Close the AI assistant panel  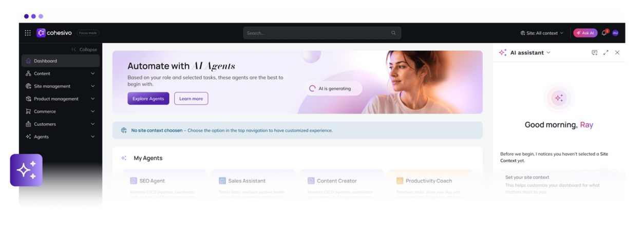click(x=617, y=52)
